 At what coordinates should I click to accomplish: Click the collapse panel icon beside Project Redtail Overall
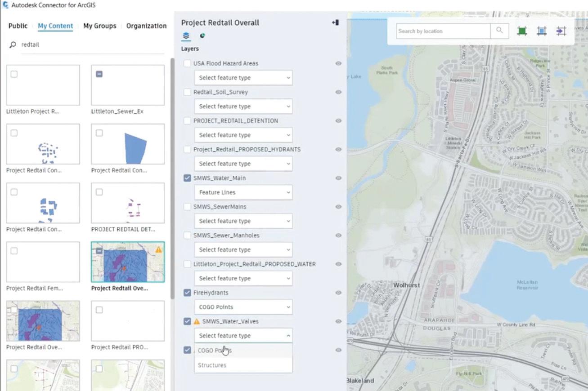point(335,22)
